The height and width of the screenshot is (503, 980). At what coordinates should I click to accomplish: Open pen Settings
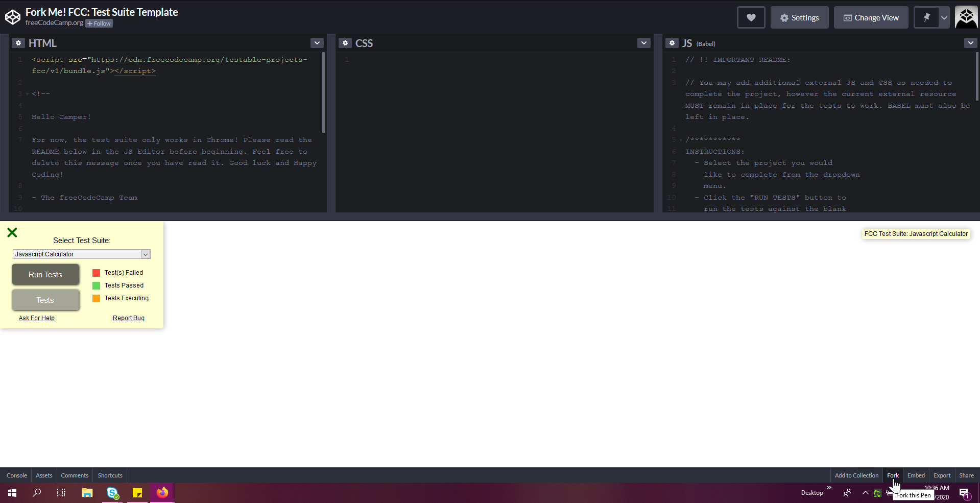799,17
